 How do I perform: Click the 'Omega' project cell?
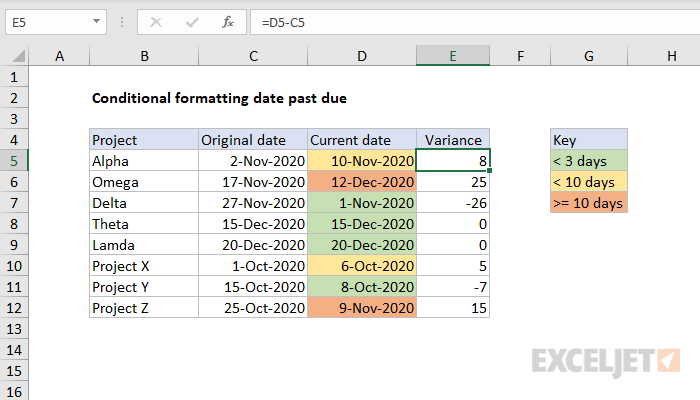point(144,182)
